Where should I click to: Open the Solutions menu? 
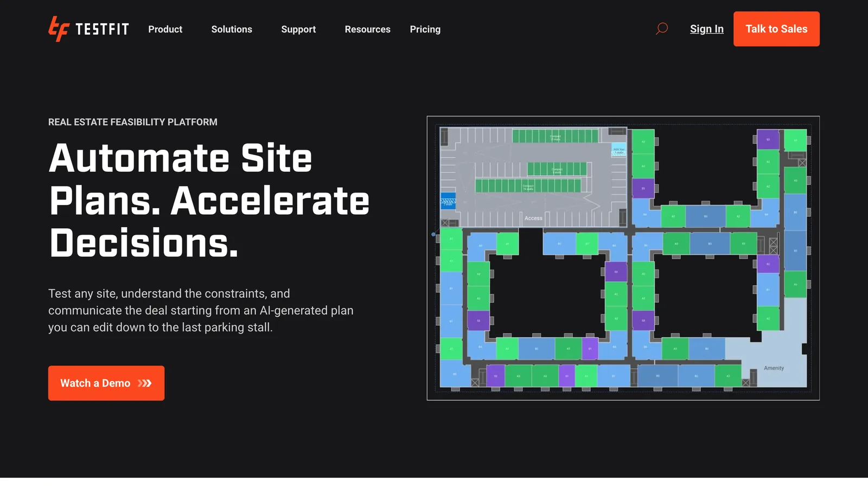232,29
